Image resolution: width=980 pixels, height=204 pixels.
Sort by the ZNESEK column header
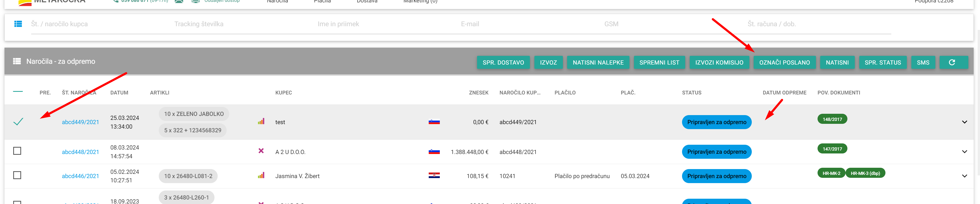pos(479,93)
